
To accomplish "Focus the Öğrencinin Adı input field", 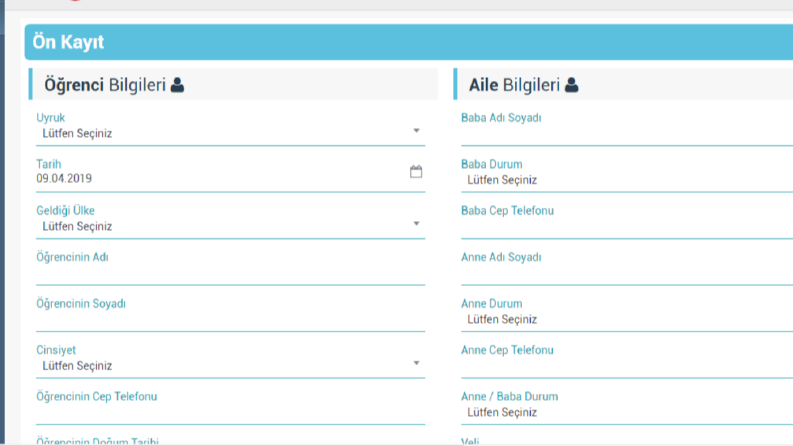I will tap(231, 274).
